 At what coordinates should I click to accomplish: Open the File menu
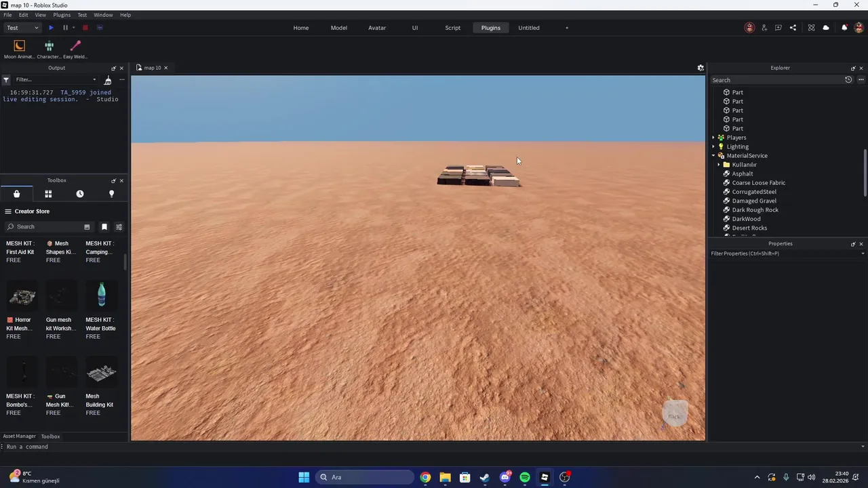tap(7, 15)
